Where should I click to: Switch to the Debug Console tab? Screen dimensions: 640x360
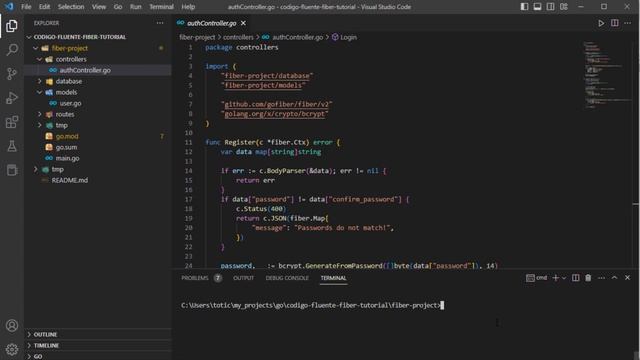287,278
